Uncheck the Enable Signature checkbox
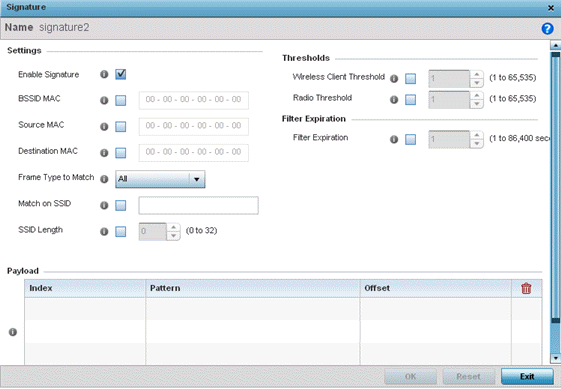561x389 pixels. click(121, 74)
